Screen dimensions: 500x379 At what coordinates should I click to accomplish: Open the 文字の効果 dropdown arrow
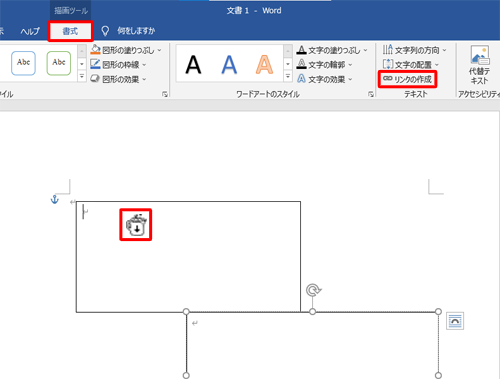[350, 79]
